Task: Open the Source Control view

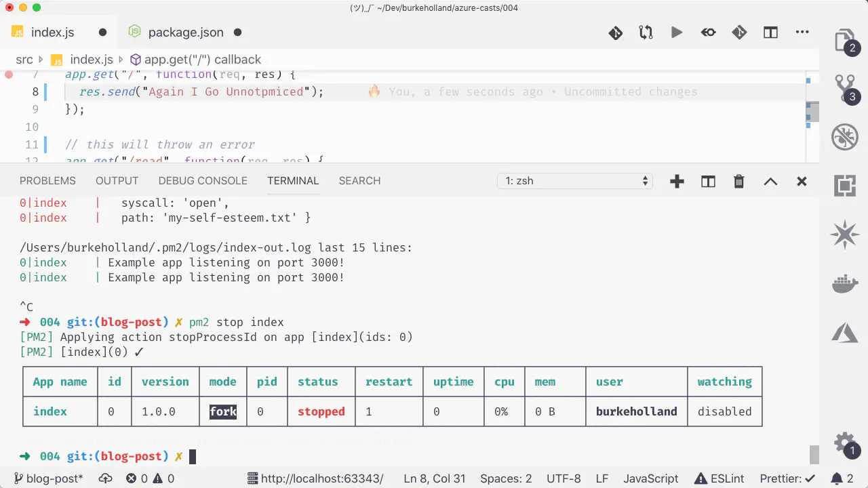Action: pos(845,89)
